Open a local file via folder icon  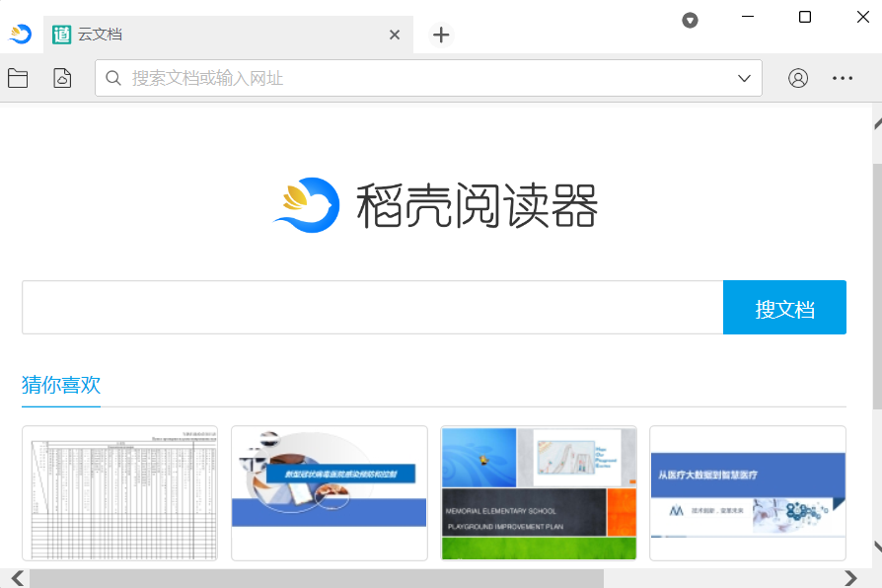(x=18, y=78)
